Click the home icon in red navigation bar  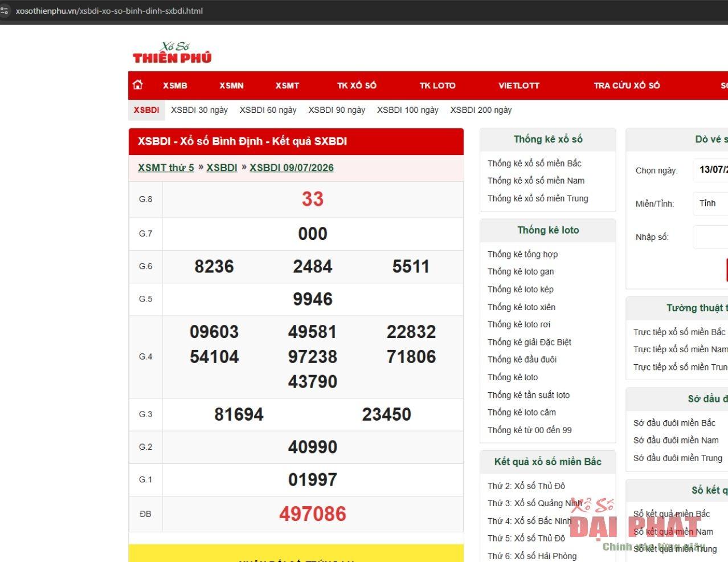(x=138, y=85)
